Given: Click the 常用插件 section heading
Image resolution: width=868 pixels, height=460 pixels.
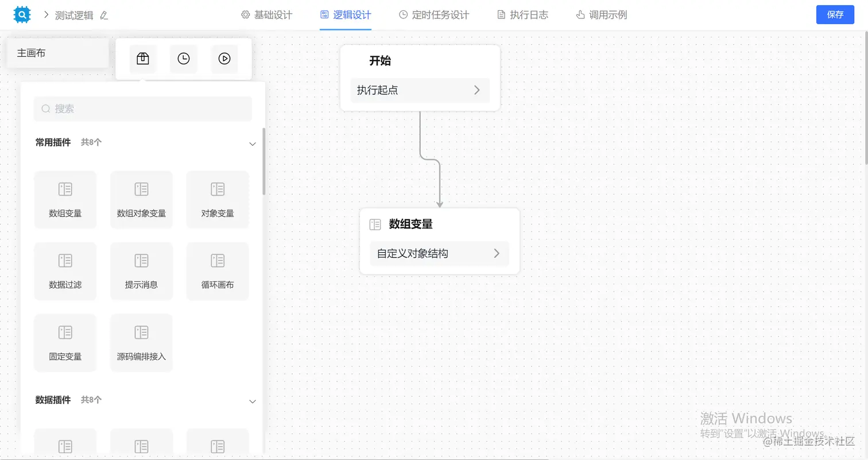Looking at the screenshot, I should pos(53,142).
